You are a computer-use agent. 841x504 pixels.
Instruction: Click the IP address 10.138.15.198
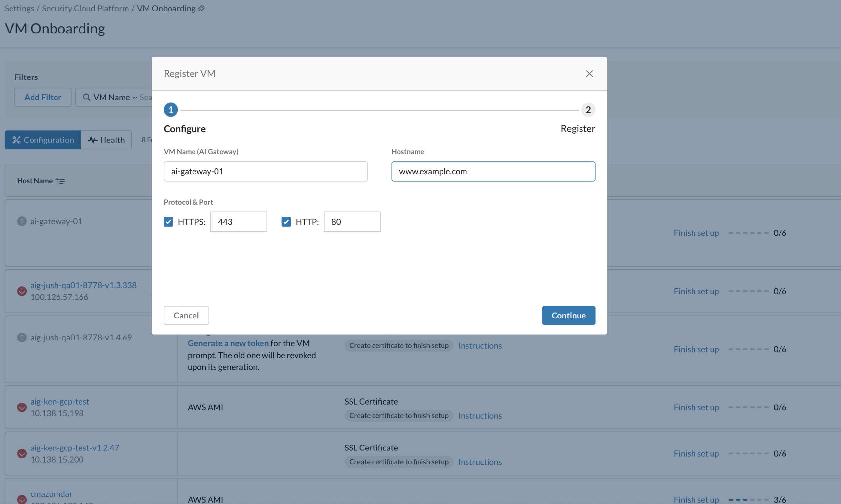(57, 413)
